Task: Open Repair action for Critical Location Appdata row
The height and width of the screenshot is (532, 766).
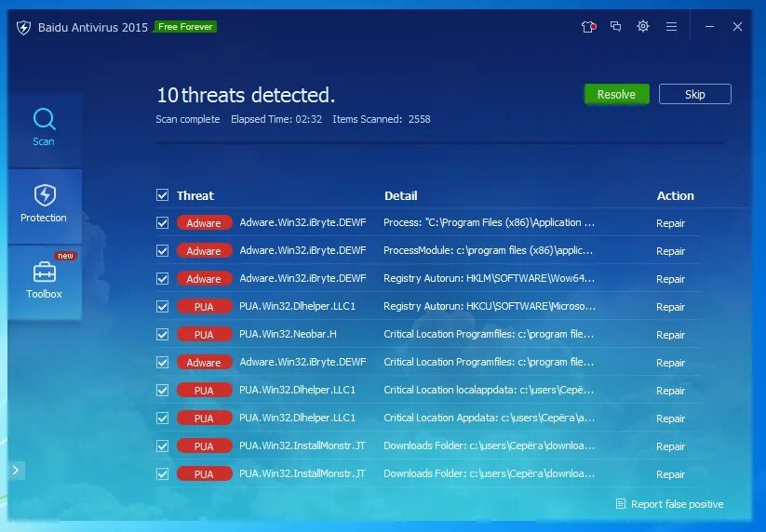Action: tap(670, 419)
